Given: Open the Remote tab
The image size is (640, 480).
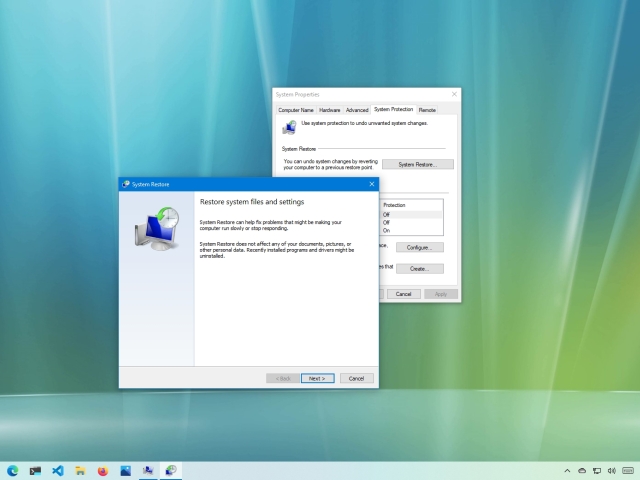Looking at the screenshot, I should [427, 110].
